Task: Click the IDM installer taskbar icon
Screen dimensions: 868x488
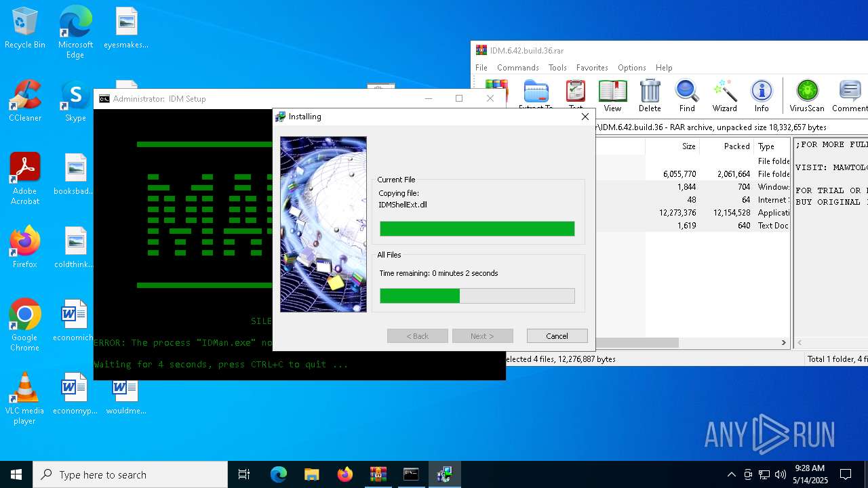Action: point(444,474)
